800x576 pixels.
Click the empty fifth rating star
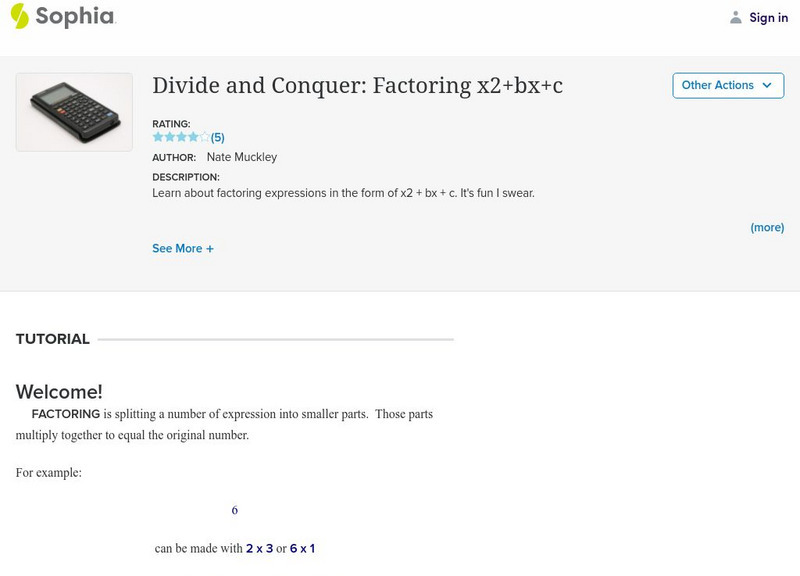tap(205, 137)
